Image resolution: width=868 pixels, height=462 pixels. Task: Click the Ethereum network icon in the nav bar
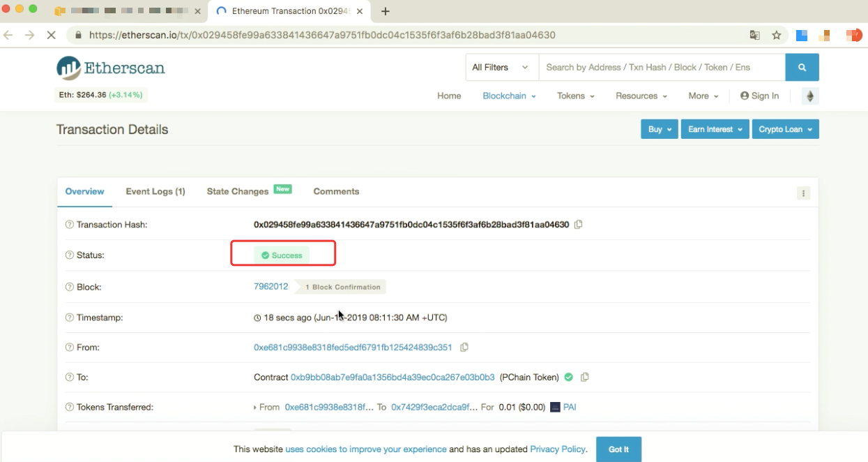[x=810, y=96]
